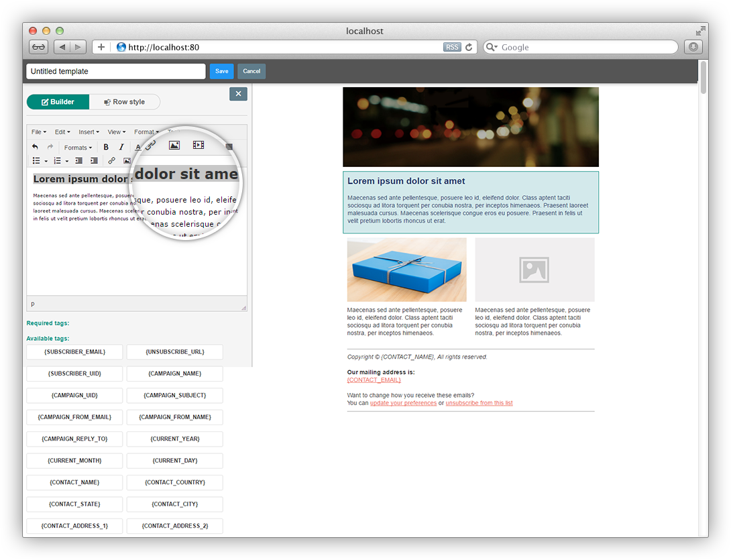Screen dimensions: 731x560
Task: Click the unsubscribe from this list link
Action: point(479,403)
